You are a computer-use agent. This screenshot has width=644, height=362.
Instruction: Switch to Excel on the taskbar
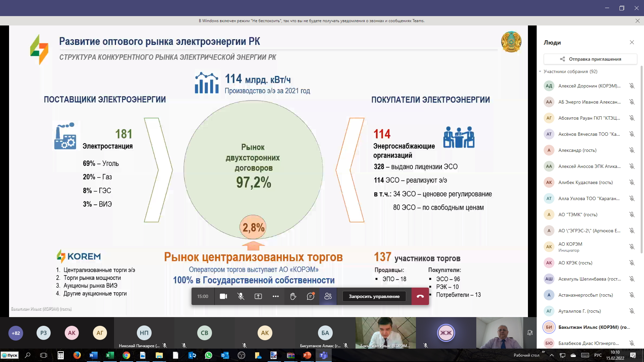(110, 355)
